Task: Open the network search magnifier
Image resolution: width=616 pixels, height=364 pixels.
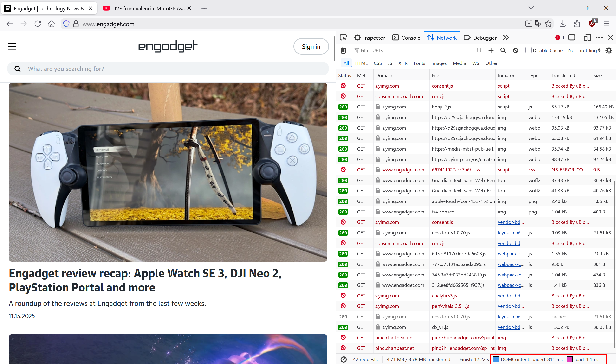Action: pyautogui.click(x=503, y=50)
